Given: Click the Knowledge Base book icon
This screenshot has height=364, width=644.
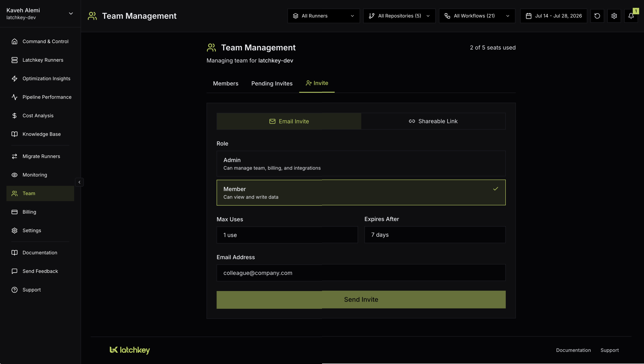Looking at the screenshot, I should coord(15,134).
